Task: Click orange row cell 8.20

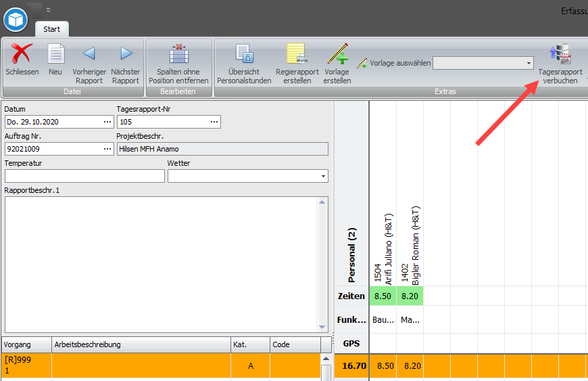Action: [x=410, y=365]
